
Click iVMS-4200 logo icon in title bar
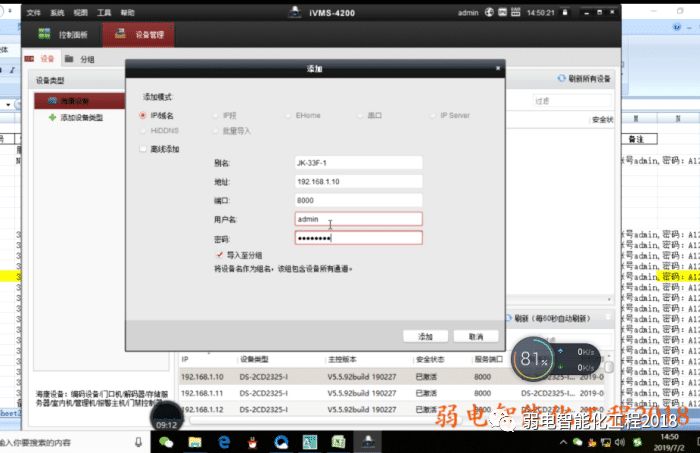point(295,12)
